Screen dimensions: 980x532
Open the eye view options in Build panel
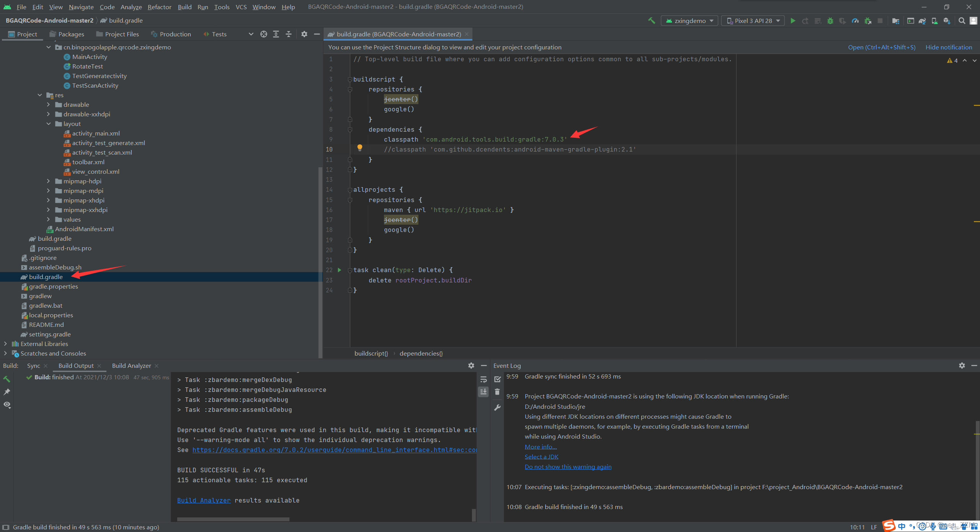(x=7, y=405)
